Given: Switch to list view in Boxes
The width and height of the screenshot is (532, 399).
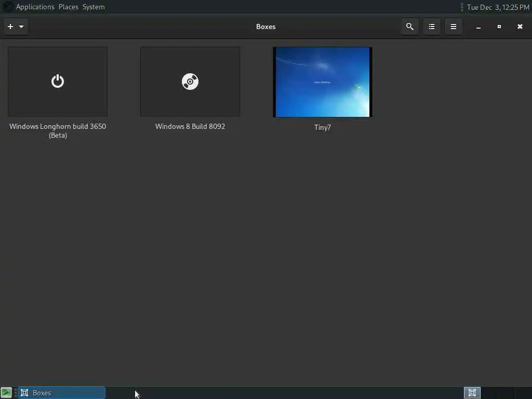Looking at the screenshot, I should 432,26.
